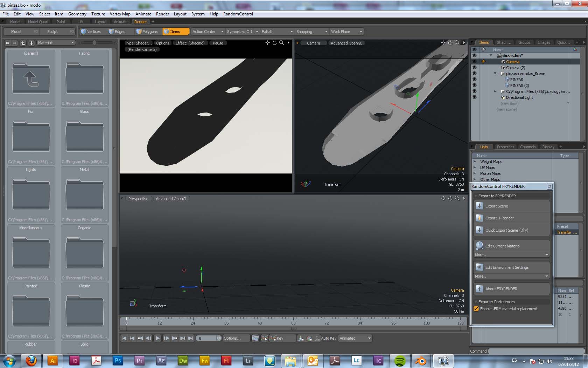
Task: Click the add plus icon in materials browser
Action: 31,43
